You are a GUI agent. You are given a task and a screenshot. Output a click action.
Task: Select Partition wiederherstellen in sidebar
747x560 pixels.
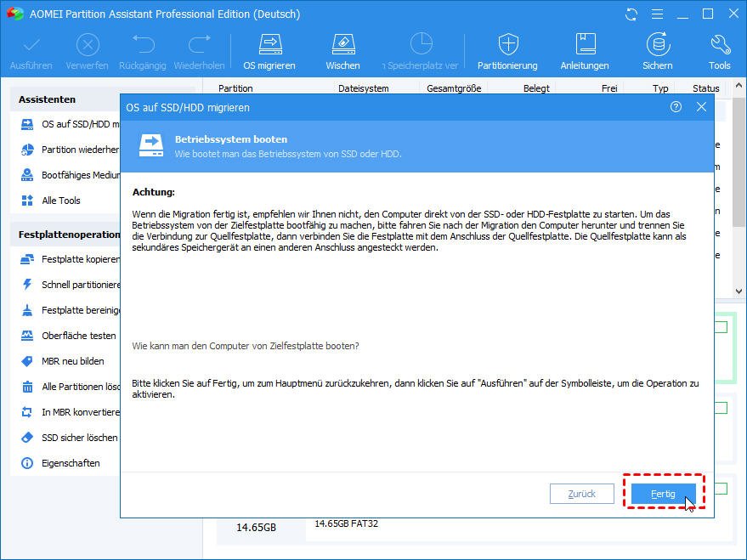tap(71, 150)
